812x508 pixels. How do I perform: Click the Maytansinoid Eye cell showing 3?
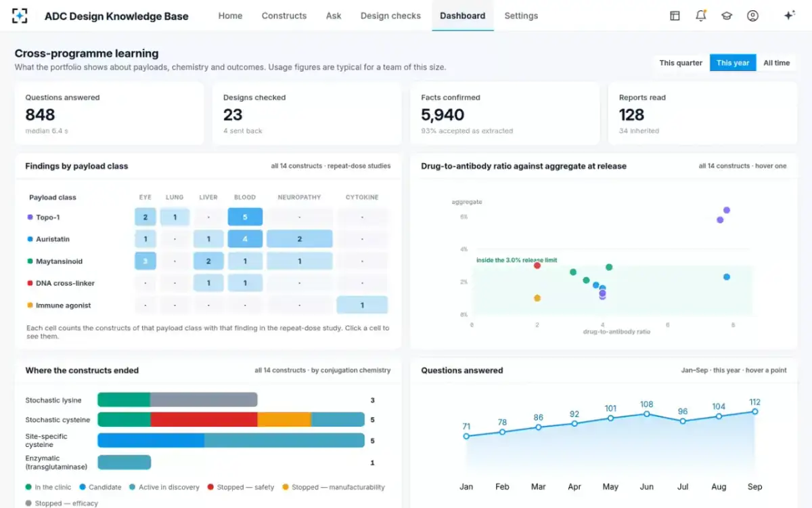pos(145,261)
